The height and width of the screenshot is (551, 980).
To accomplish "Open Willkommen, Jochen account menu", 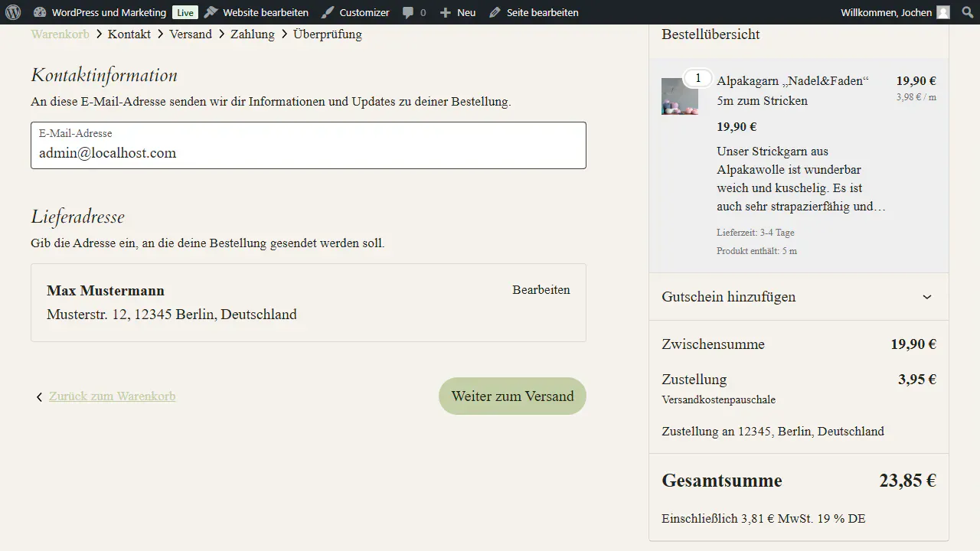I will pos(887,12).
